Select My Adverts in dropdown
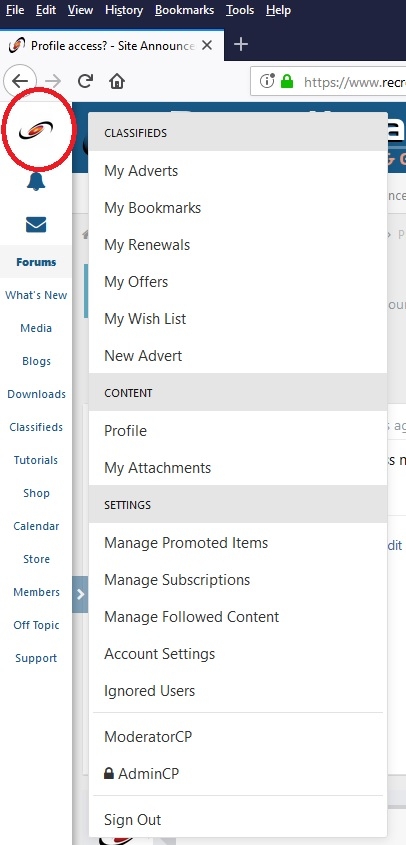The image size is (406, 845). 238,171
